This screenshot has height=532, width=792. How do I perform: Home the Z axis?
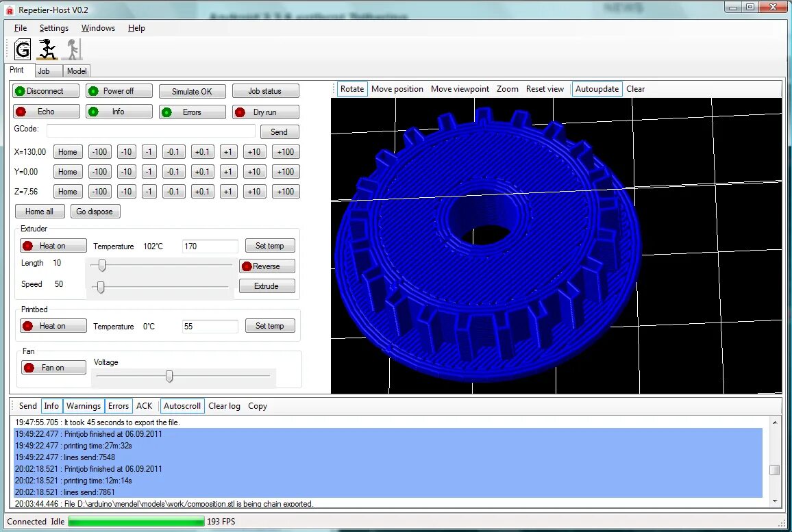[x=68, y=192]
